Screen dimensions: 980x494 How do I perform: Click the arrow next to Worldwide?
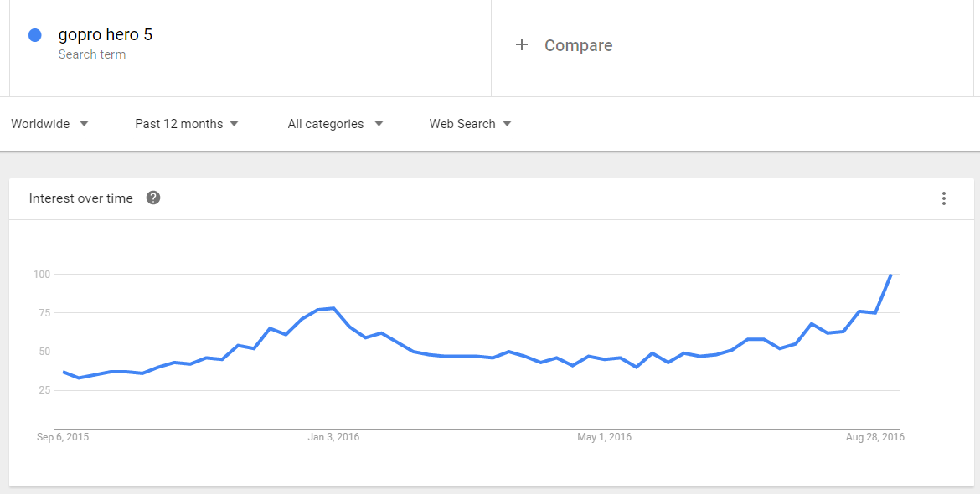tap(84, 124)
